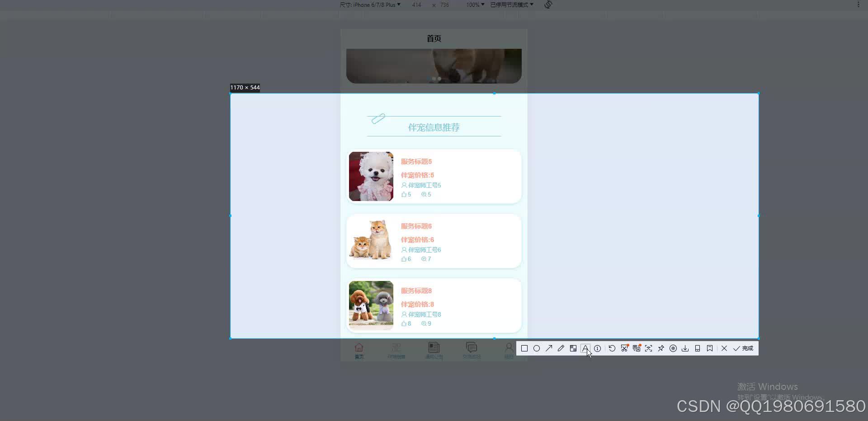This screenshot has height=421, width=868.
Task: Click the width field showing 414
Action: click(x=416, y=5)
